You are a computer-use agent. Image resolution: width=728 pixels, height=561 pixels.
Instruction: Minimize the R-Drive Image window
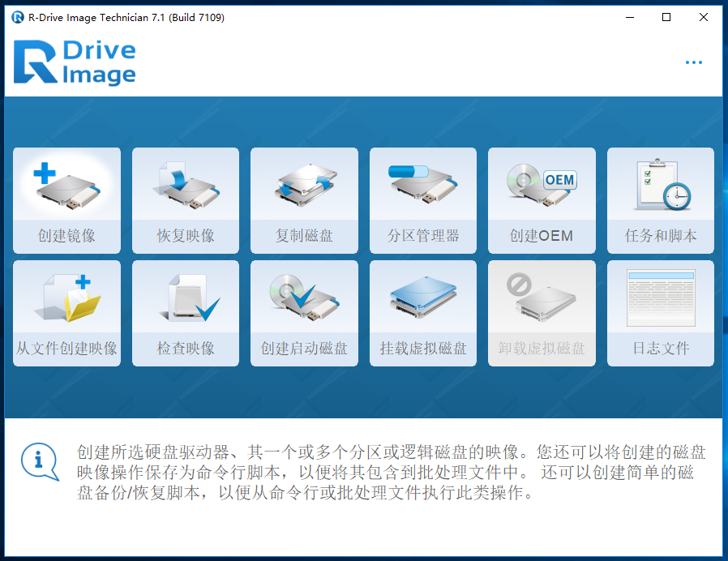coord(629,17)
